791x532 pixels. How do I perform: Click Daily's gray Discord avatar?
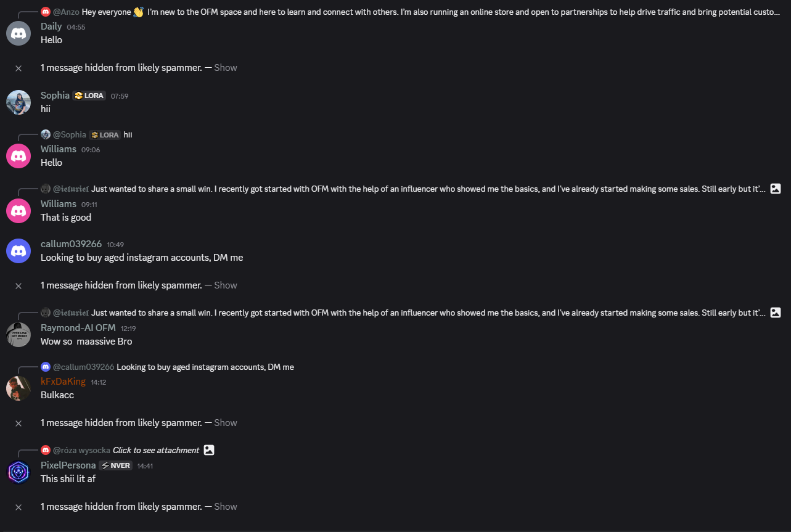click(x=18, y=33)
